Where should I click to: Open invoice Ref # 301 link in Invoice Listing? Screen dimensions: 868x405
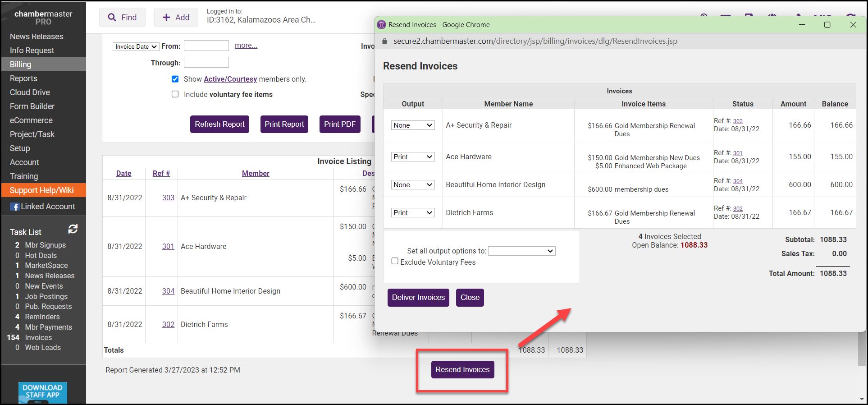coord(168,246)
